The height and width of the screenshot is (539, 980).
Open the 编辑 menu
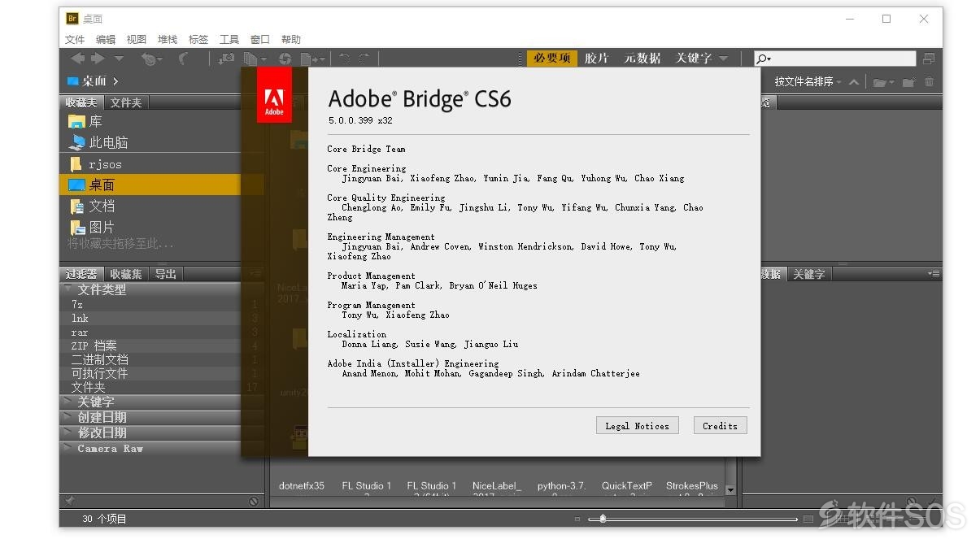pyautogui.click(x=106, y=39)
